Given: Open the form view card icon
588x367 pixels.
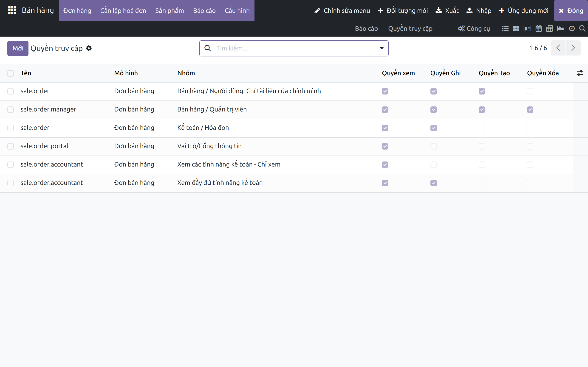Looking at the screenshot, I should point(527,29).
